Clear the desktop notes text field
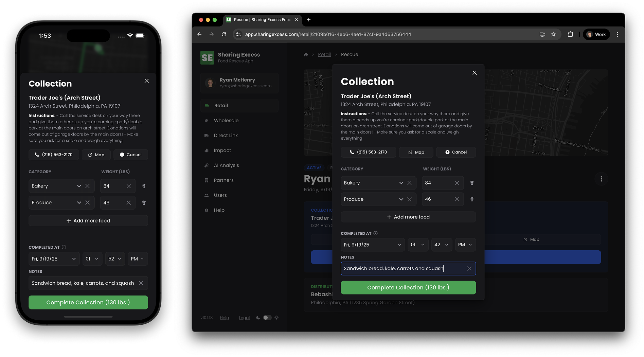This screenshot has height=357, width=644. coord(469,269)
